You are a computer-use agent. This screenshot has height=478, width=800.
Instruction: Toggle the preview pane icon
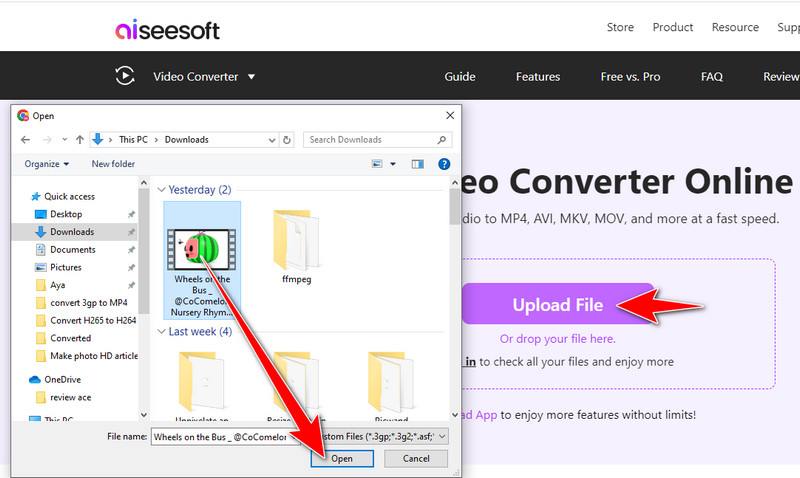417,164
